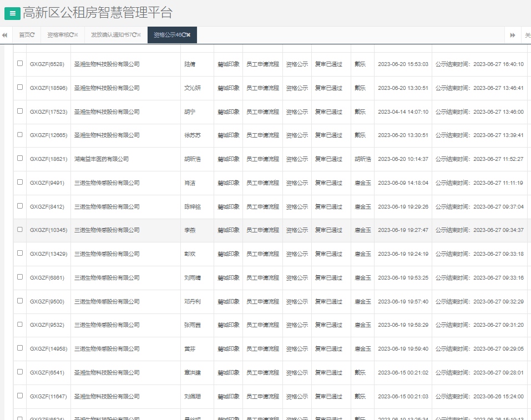Close the 发放确认通知书7 tab
The width and height of the screenshot is (531, 420).
coord(139,35)
